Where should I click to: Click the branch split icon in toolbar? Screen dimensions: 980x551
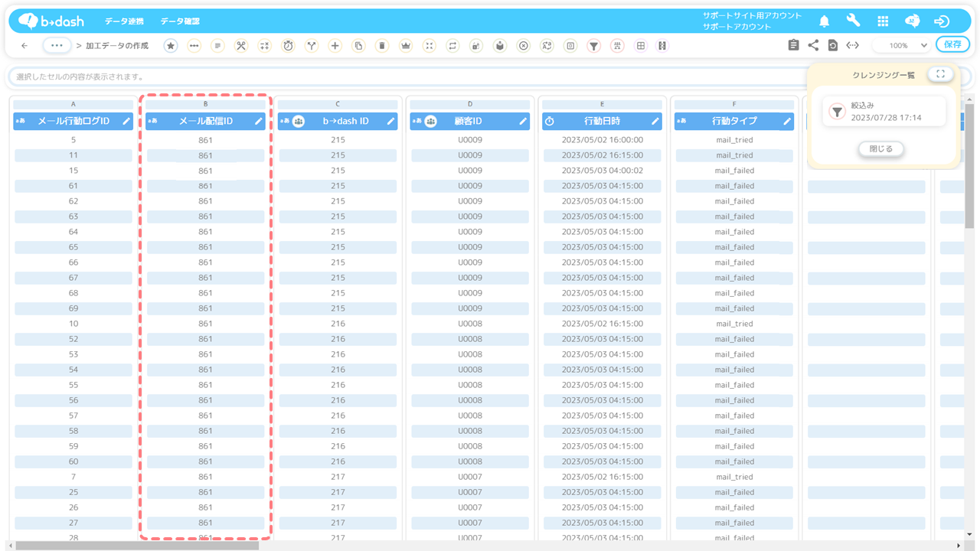[x=312, y=46]
